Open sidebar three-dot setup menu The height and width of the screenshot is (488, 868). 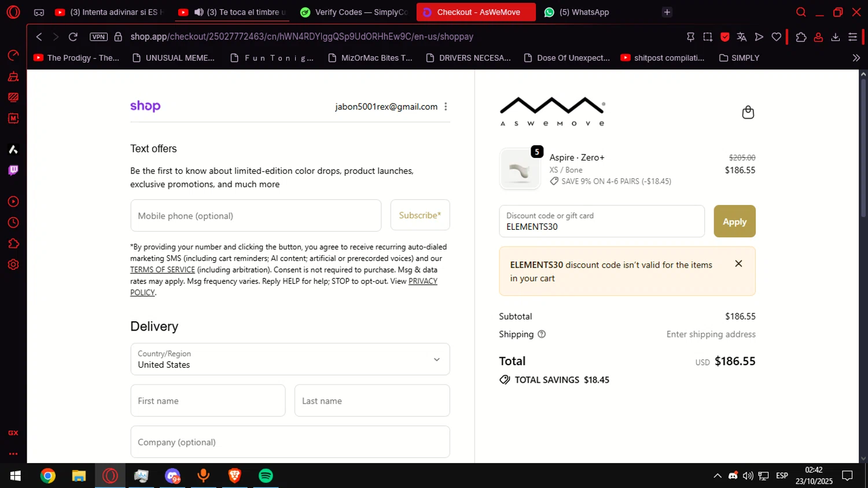pyautogui.click(x=13, y=454)
